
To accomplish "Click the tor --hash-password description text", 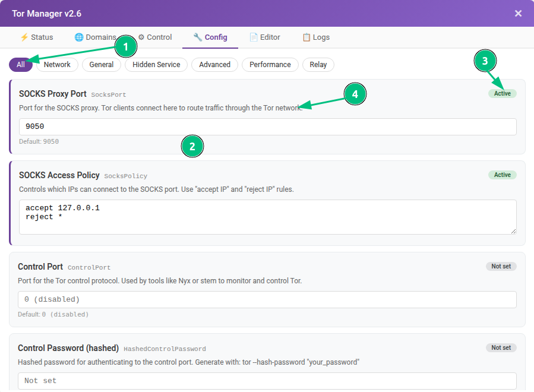I will tap(189, 362).
